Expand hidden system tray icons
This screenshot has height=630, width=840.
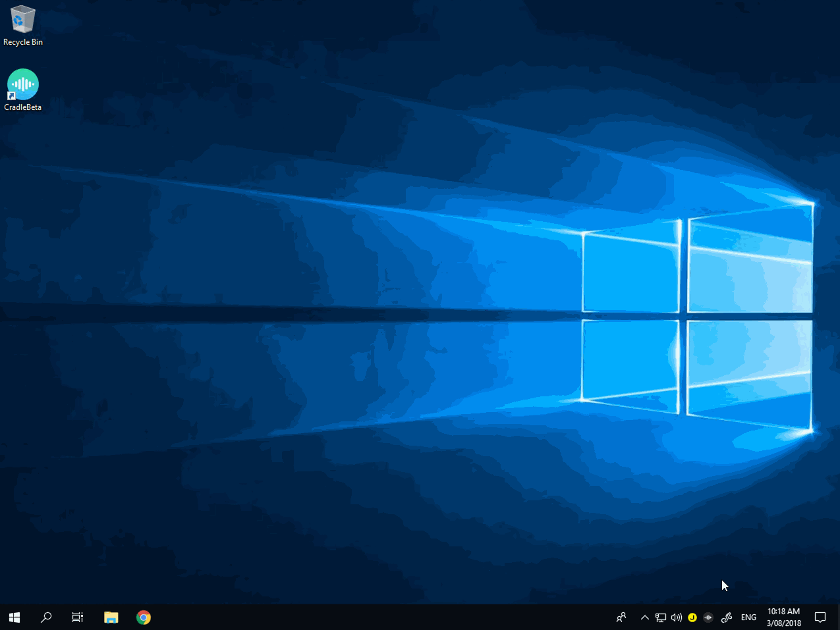644,617
